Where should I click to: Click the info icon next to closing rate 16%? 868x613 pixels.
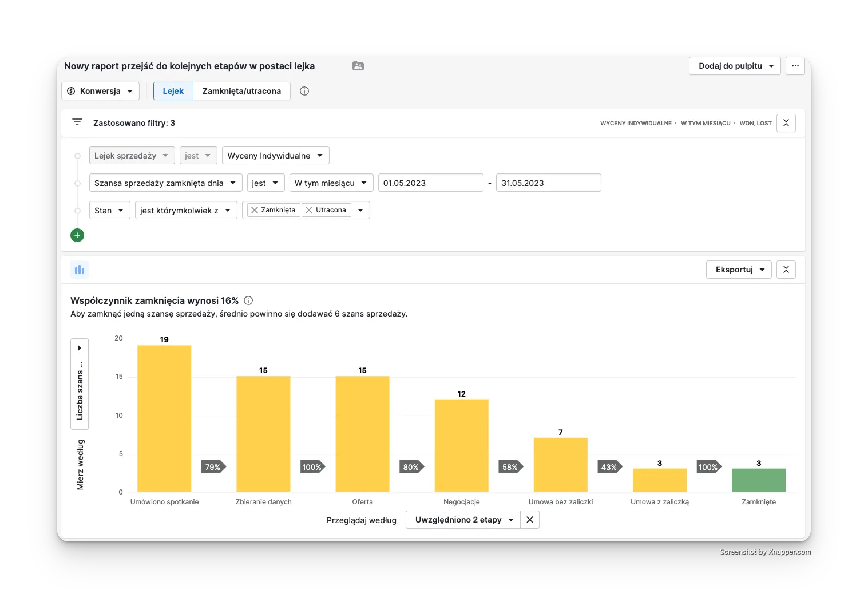point(248,300)
